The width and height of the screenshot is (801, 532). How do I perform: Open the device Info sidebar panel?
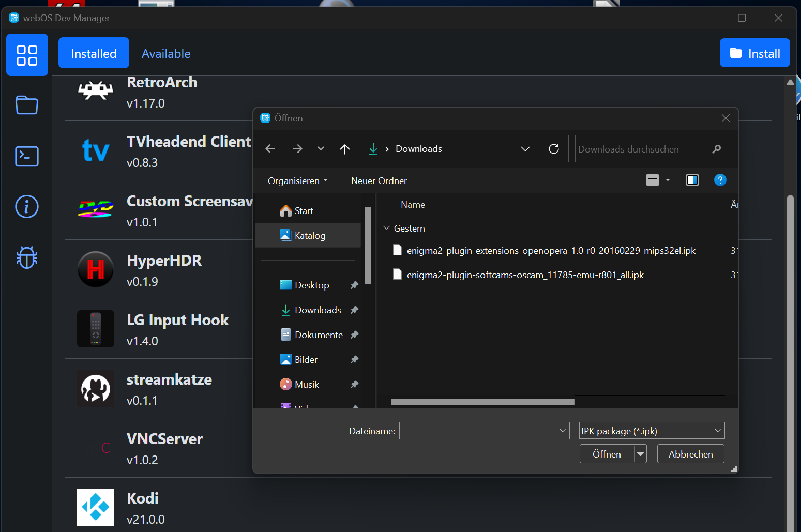tap(27, 206)
